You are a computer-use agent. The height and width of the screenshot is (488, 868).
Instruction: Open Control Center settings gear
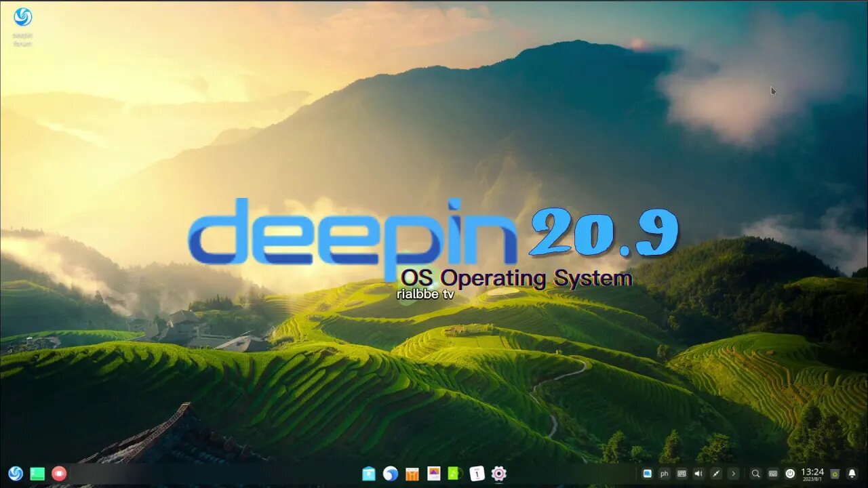coord(498,474)
